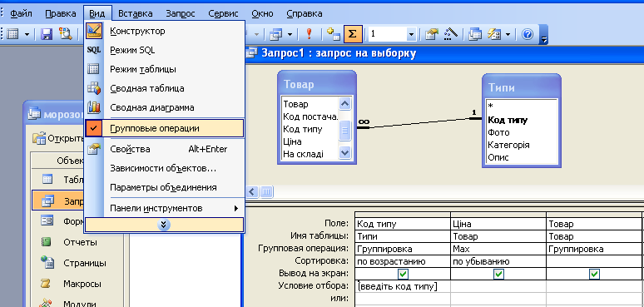Screen dimensions: 644x307
Task: Toggle the Totals sigma toolbar button
Action: tap(353, 34)
